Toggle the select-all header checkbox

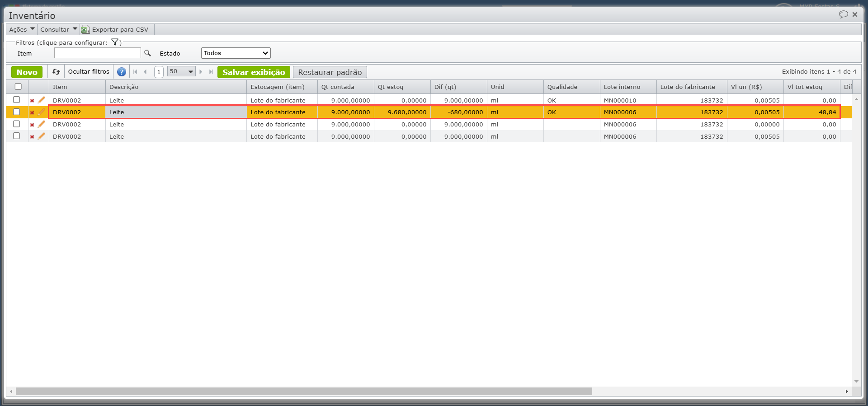(x=18, y=87)
